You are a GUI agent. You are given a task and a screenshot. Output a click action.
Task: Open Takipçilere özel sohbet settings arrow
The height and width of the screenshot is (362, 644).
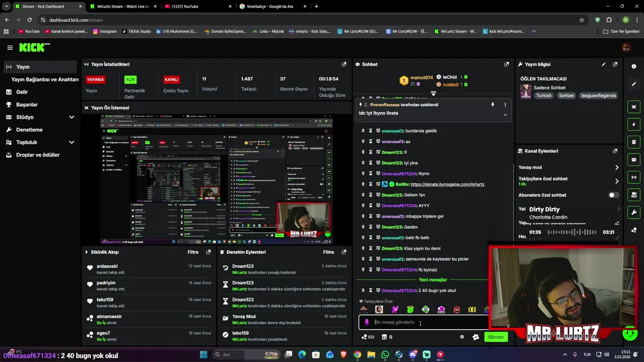click(x=617, y=181)
